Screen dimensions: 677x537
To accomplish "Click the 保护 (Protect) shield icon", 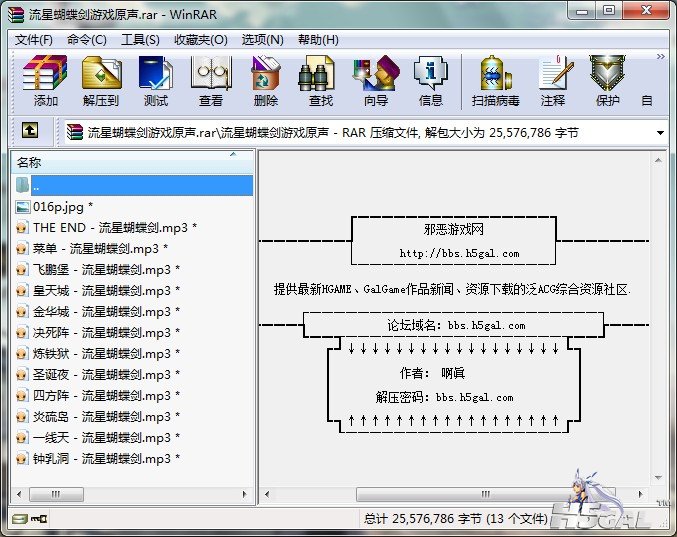I will click(x=607, y=81).
